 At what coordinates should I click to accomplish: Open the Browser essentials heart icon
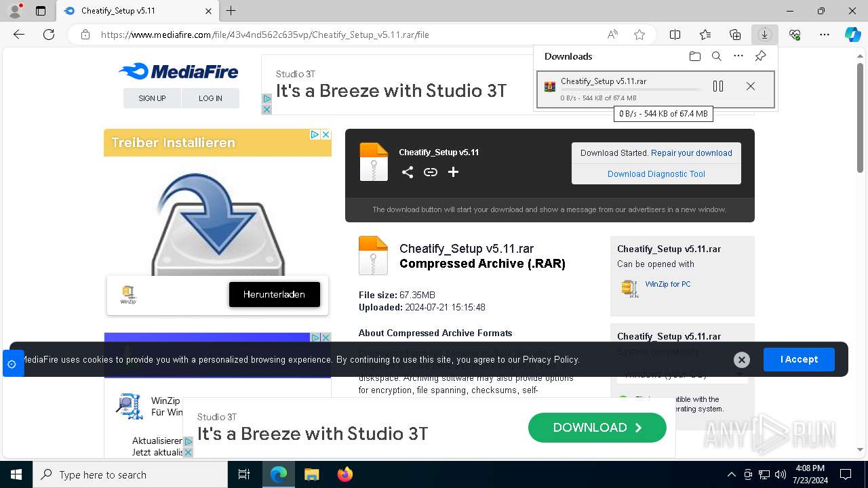tap(795, 35)
